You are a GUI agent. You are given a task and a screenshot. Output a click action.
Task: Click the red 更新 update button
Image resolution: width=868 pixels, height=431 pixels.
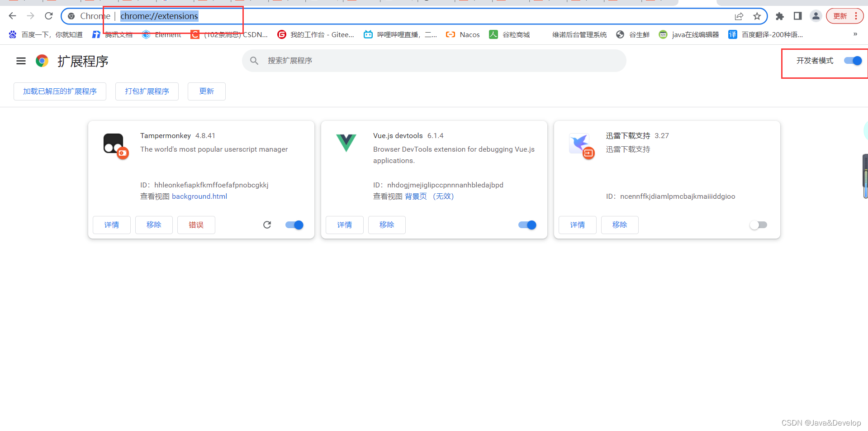pos(844,16)
